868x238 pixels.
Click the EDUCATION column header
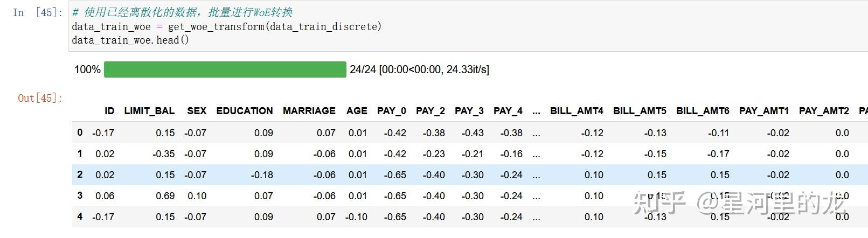coord(245,111)
